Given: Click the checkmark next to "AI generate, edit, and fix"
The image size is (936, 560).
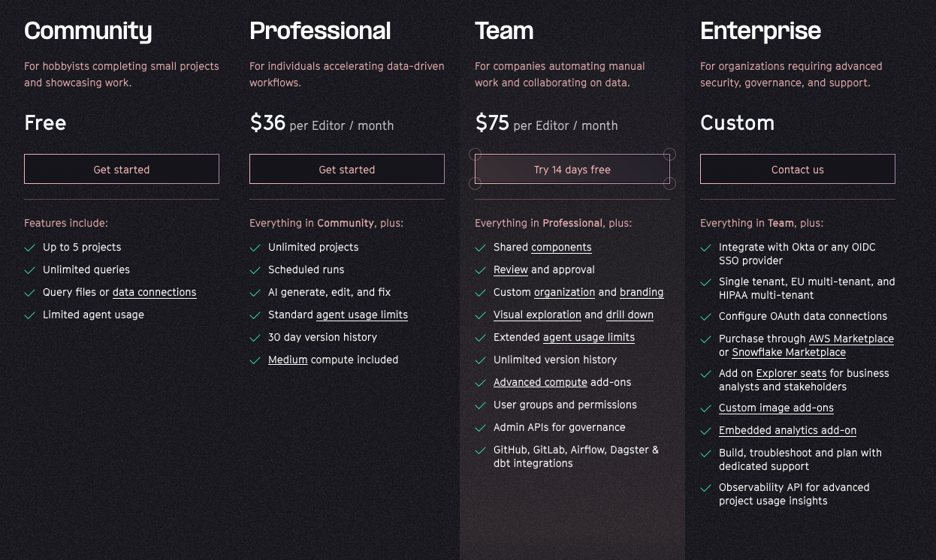Looking at the screenshot, I should [255, 292].
